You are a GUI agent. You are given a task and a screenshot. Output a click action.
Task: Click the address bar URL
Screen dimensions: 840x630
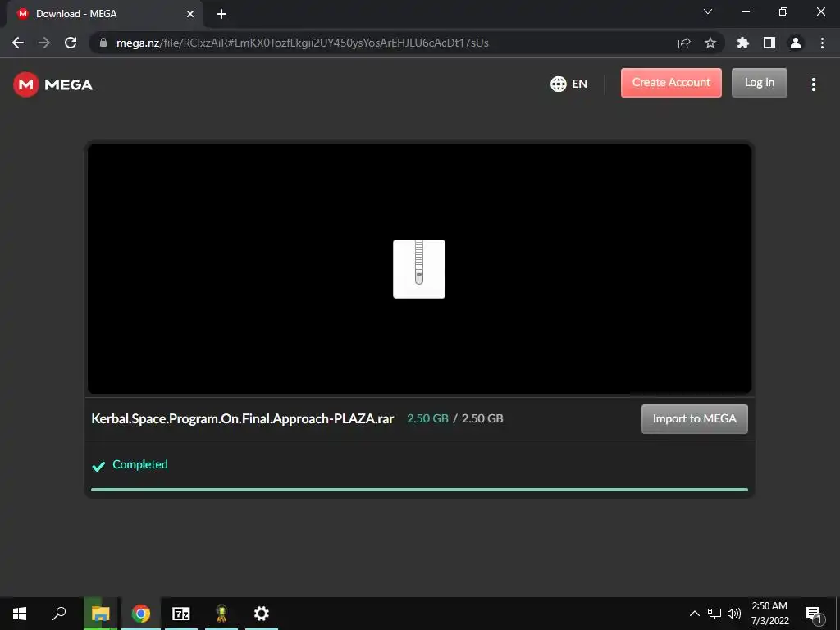click(x=302, y=43)
